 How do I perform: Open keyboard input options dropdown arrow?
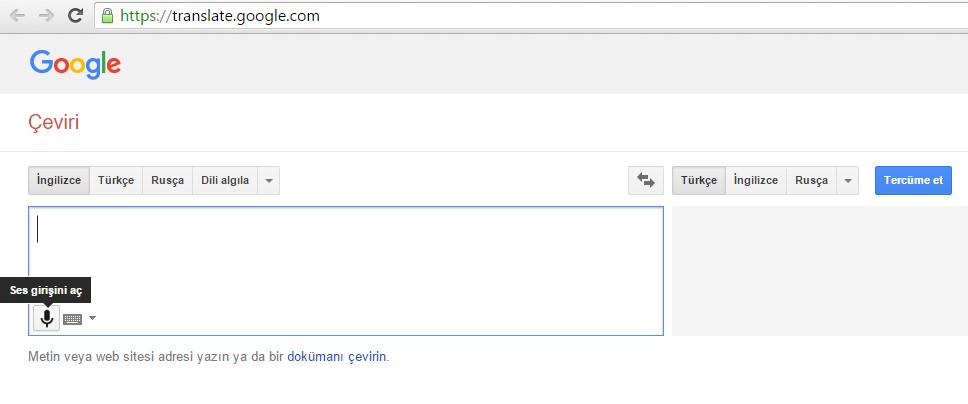[x=93, y=319]
